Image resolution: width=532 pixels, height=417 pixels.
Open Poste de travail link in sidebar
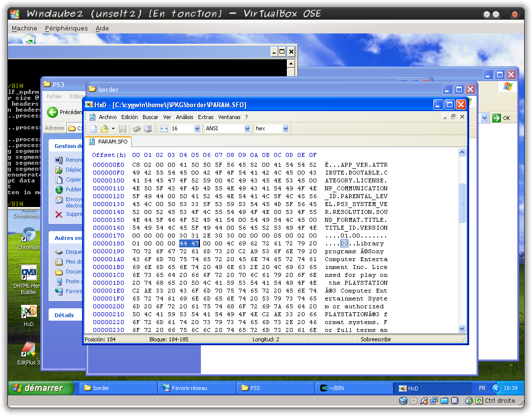coord(73,281)
